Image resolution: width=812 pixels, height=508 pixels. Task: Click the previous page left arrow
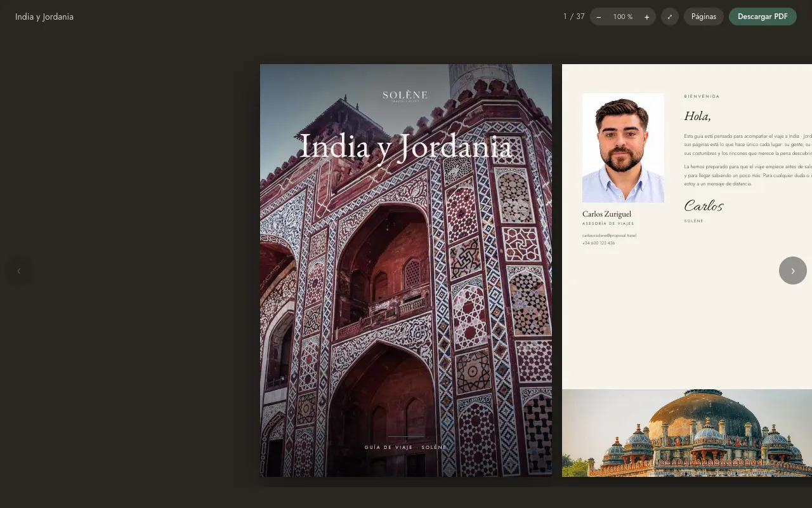[19, 271]
